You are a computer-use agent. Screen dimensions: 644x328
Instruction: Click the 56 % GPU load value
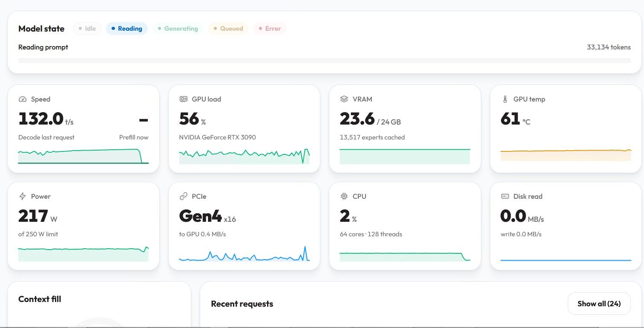[x=193, y=119]
